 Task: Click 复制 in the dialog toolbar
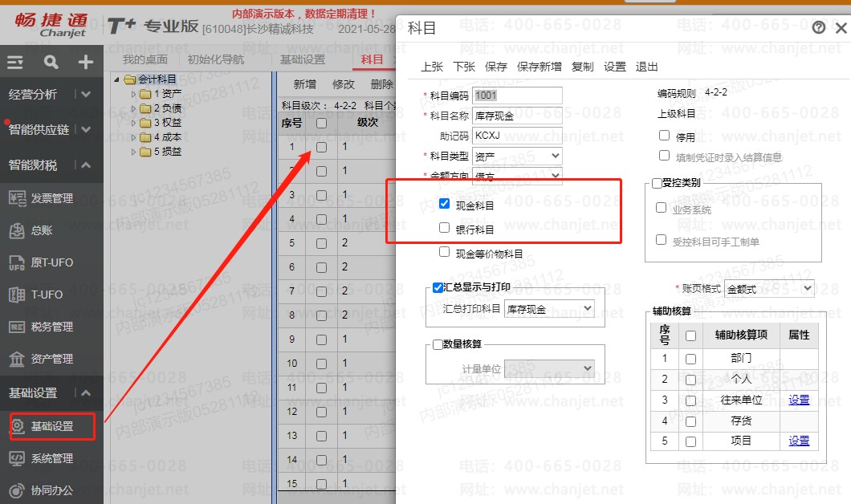pyautogui.click(x=582, y=67)
